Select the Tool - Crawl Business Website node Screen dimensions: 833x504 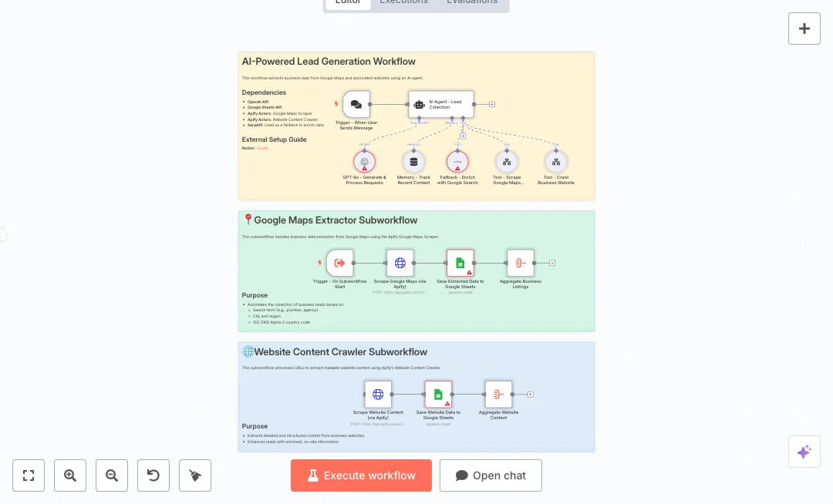click(555, 162)
